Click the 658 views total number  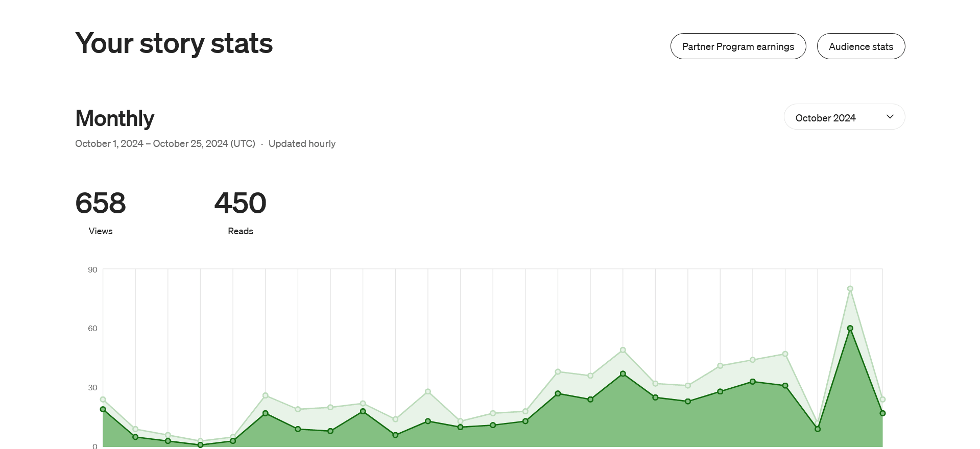(x=101, y=203)
